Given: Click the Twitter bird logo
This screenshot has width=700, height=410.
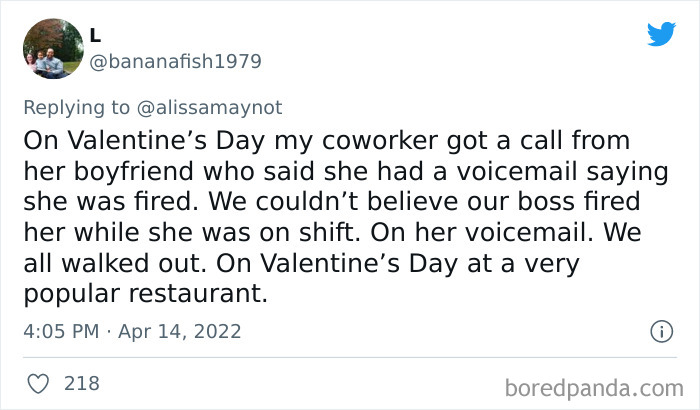Looking at the screenshot, I should pyautogui.click(x=661, y=35).
